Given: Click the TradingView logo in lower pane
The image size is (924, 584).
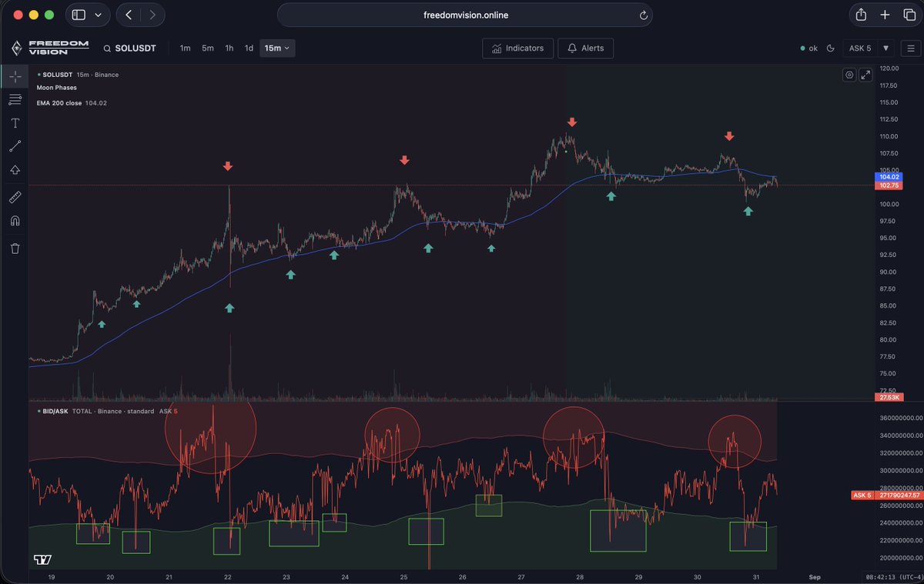Looking at the screenshot, I should (42, 559).
